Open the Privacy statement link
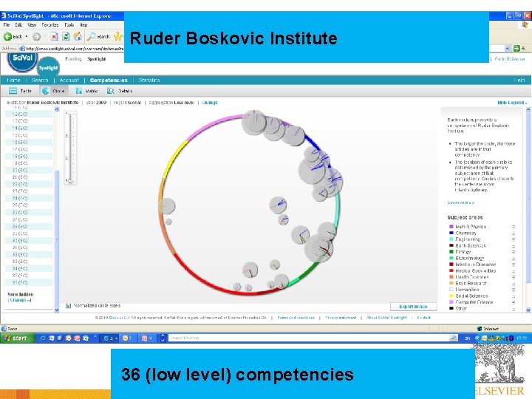This screenshot has height=399, width=532. [x=341, y=318]
